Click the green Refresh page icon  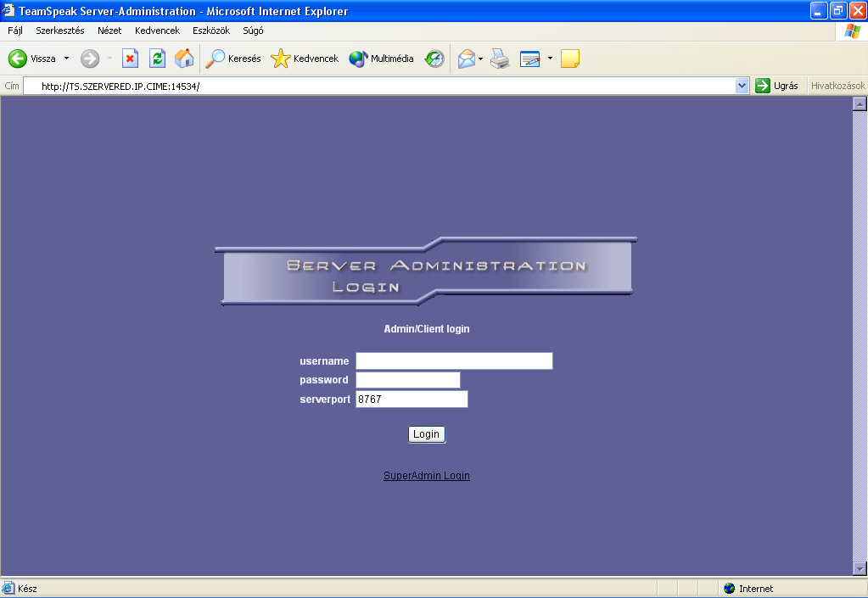pos(157,59)
